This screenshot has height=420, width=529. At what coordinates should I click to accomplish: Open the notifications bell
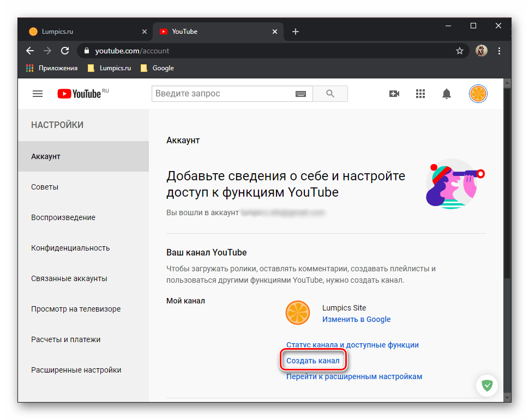(x=447, y=94)
